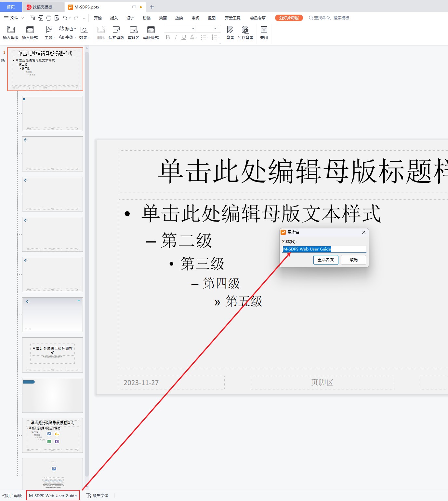Close the rename dialog with X
This screenshot has height=501, width=448.
pos(364,232)
